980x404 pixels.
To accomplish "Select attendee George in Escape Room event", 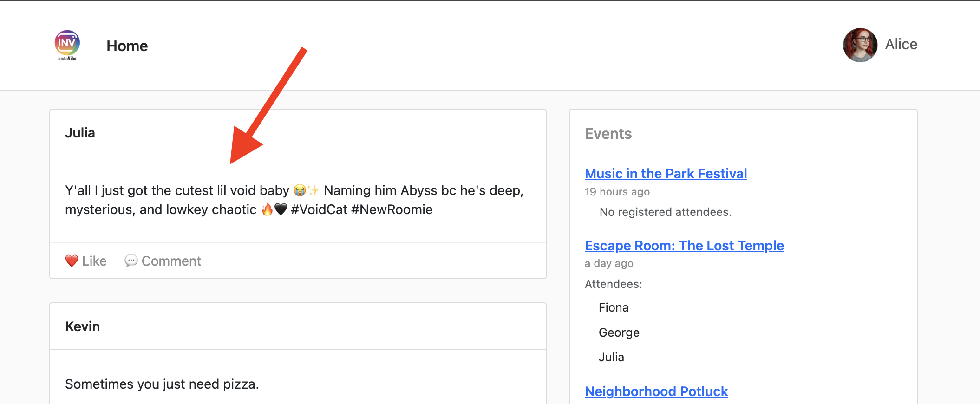I will [x=619, y=332].
